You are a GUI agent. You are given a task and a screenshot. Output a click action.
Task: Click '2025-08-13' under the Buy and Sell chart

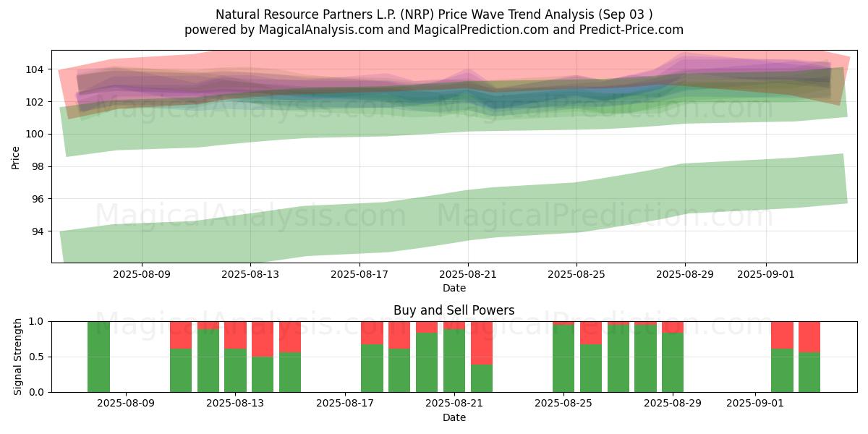(236, 404)
